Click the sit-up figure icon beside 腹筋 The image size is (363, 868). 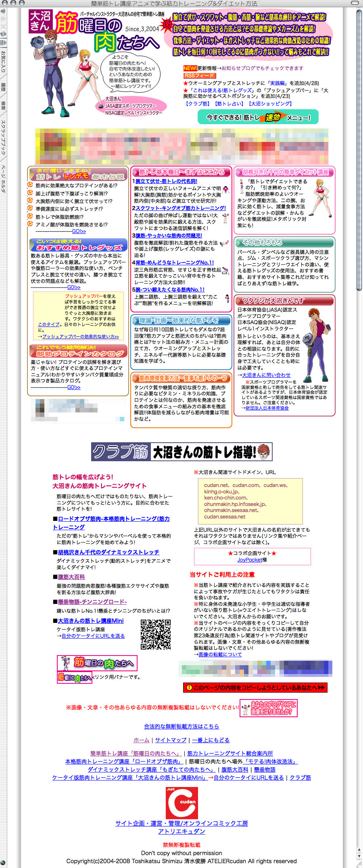(x=225, y=244)
